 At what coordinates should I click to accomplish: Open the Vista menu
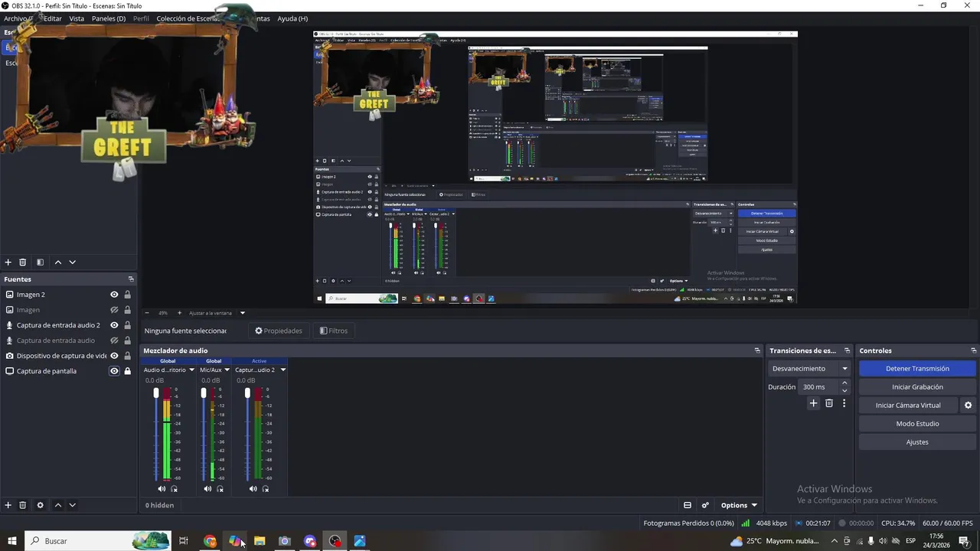click(x=77, y=18)
